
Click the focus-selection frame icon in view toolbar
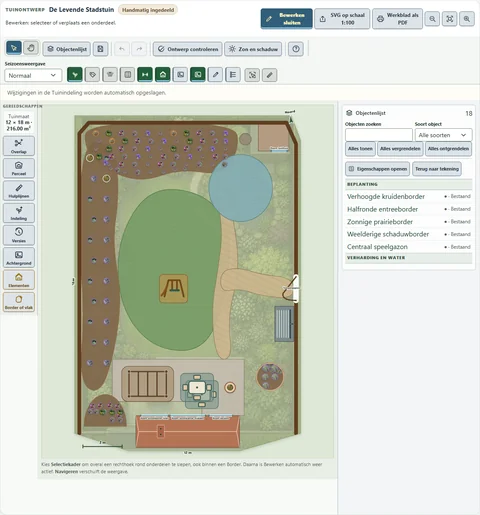pos(252,75)
